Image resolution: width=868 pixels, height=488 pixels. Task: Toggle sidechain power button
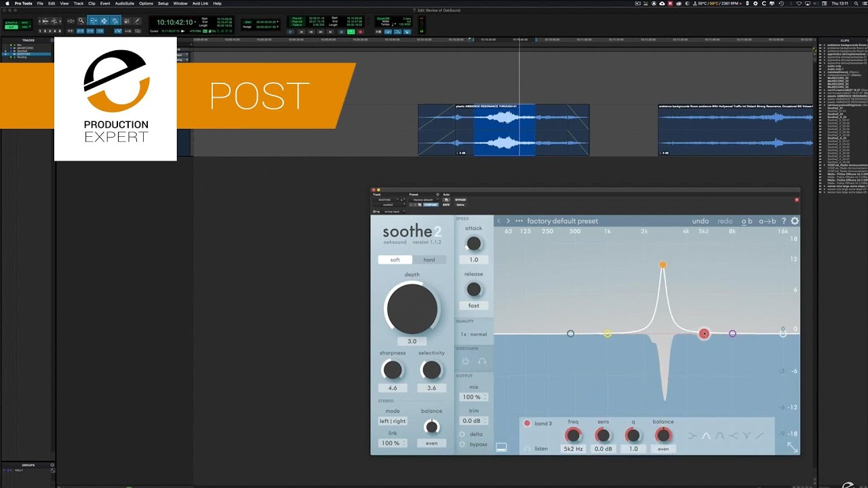tap(466, 361)
